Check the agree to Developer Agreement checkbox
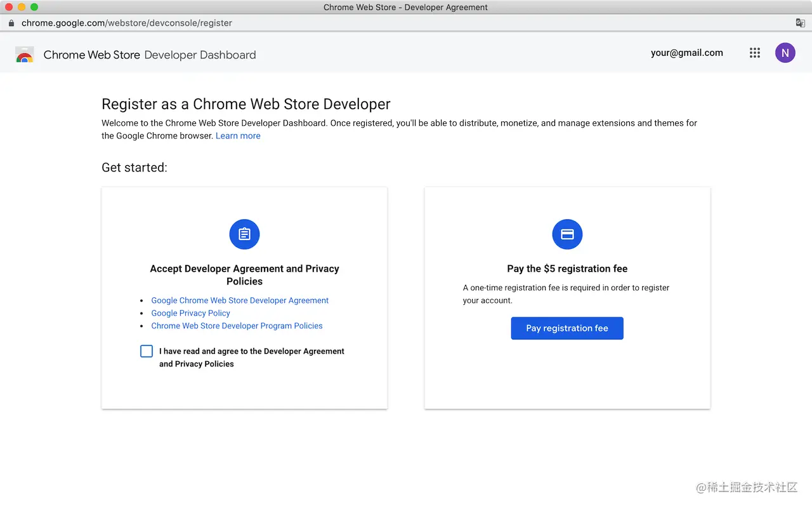812x508 pixels. coord(147,351)
